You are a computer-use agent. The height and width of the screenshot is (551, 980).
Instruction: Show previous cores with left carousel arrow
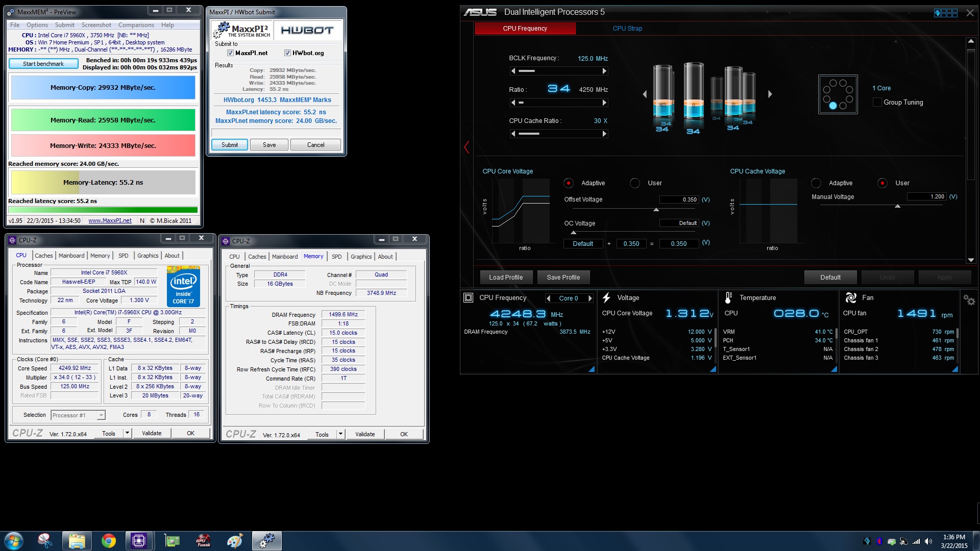tap(645, 94)
